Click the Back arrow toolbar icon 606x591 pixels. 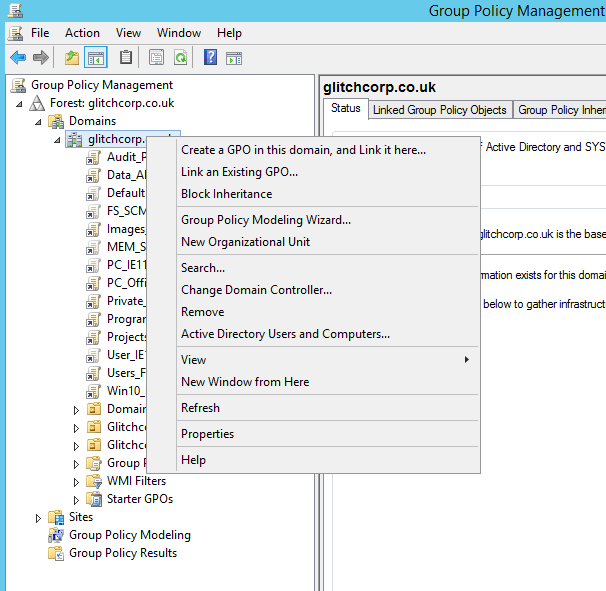[18, 58]
